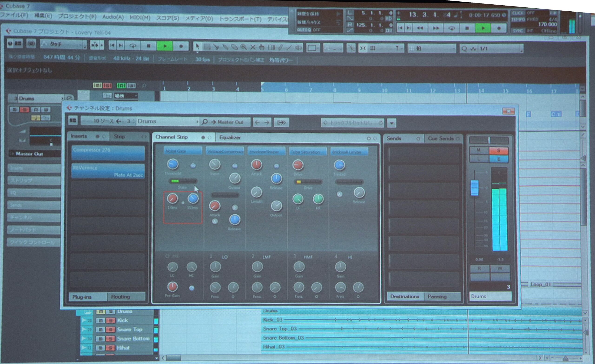Screen dimensions: 595x364
Task: Open Compressor 276 insert slot
Action: [108, 153]
